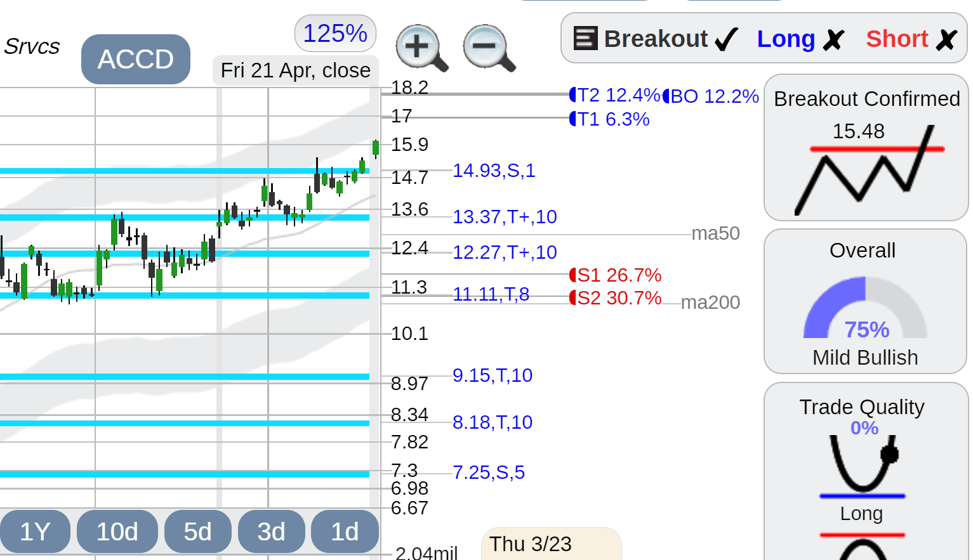Click the ACCD ticker button
Image resolution: width=973 pixels, height=560 pixels.
coord(136,59)
